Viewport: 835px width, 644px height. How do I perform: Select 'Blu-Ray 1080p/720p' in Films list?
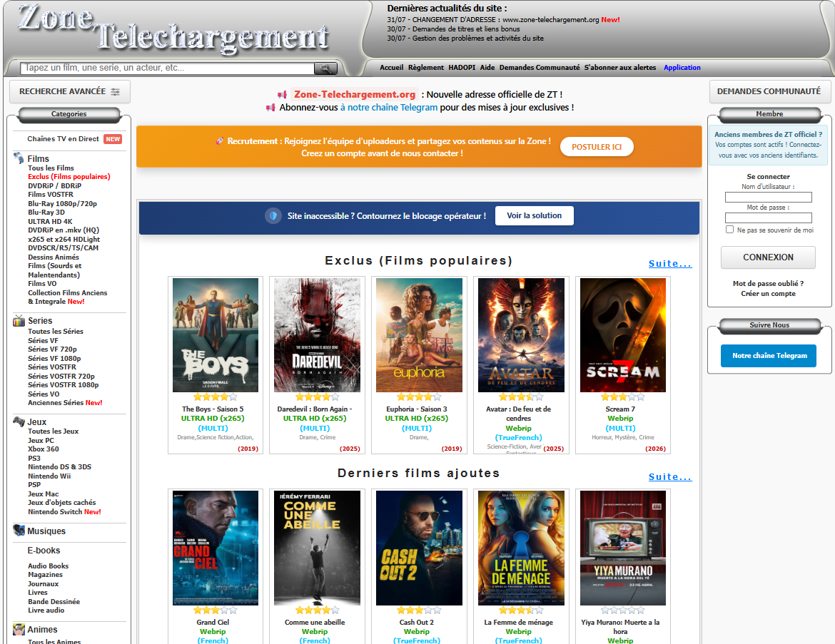(62, 203)
